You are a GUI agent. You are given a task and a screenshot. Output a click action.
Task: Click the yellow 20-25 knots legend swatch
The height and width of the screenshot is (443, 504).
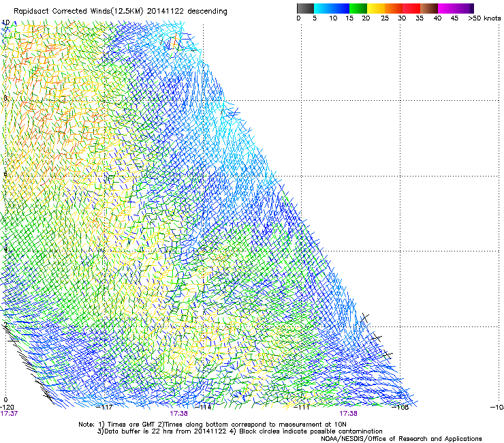(x=376, y=8)
